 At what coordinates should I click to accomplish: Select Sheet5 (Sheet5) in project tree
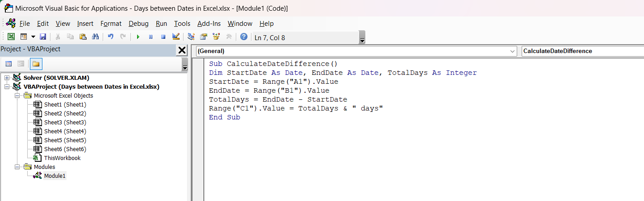point(65,140)
